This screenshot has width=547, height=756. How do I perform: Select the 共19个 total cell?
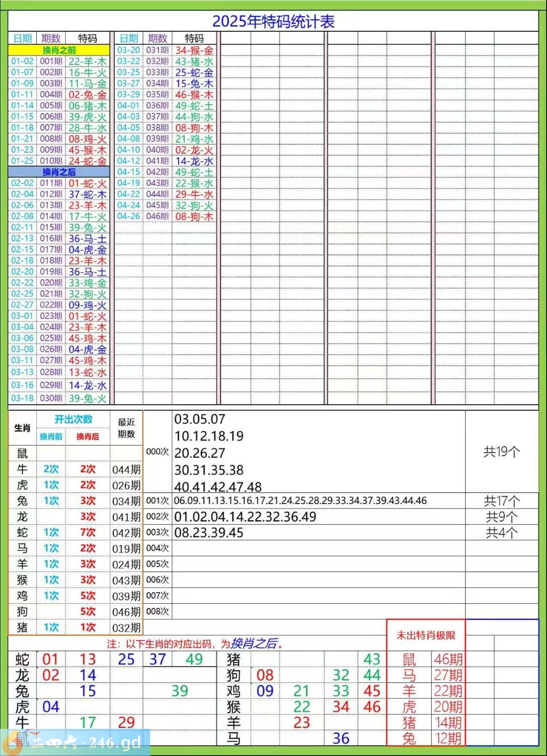click(501, 452)
